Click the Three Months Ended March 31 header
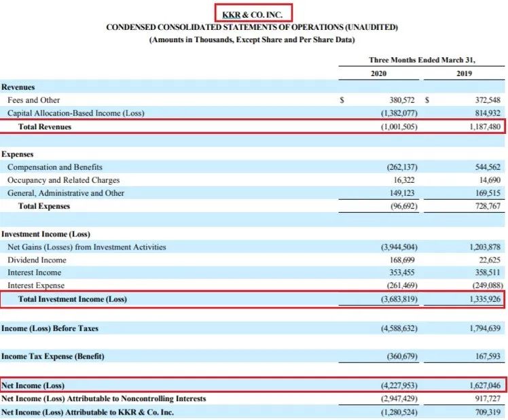 tap(421, 60)
